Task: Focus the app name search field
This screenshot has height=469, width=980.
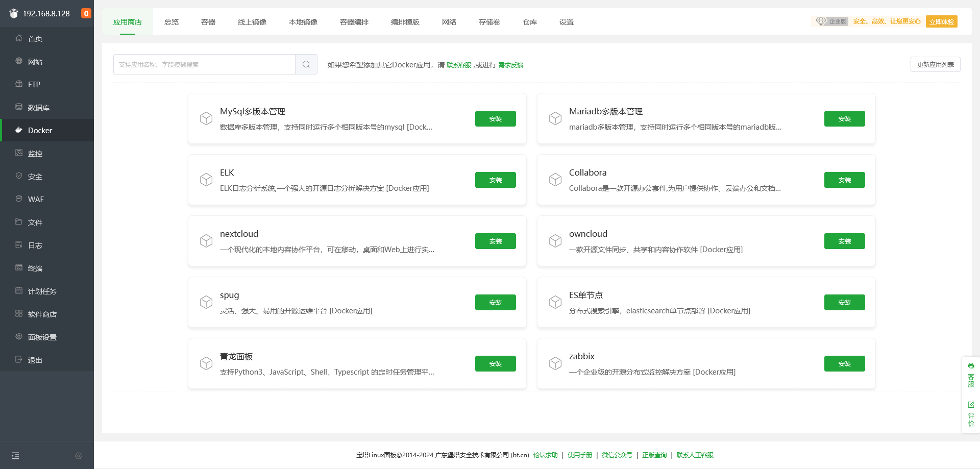Action: [x=204, y=64]
